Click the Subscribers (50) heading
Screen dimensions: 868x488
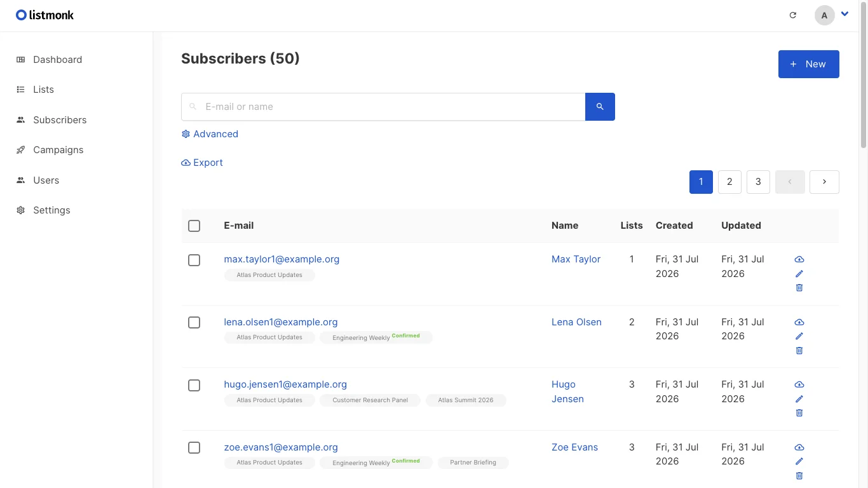coord(240,58)
